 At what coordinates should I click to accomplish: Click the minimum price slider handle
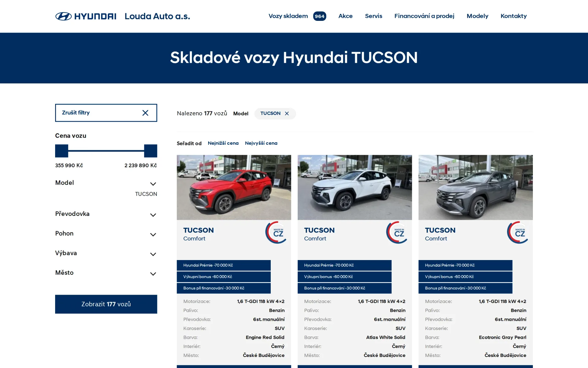tap(62, 151)
